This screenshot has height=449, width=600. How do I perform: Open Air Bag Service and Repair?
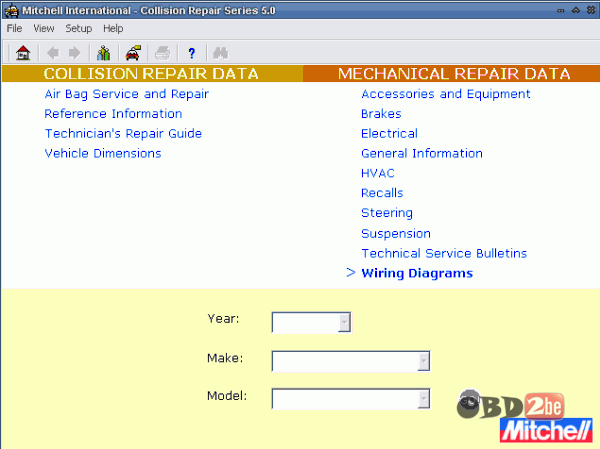tap(127, 94)
